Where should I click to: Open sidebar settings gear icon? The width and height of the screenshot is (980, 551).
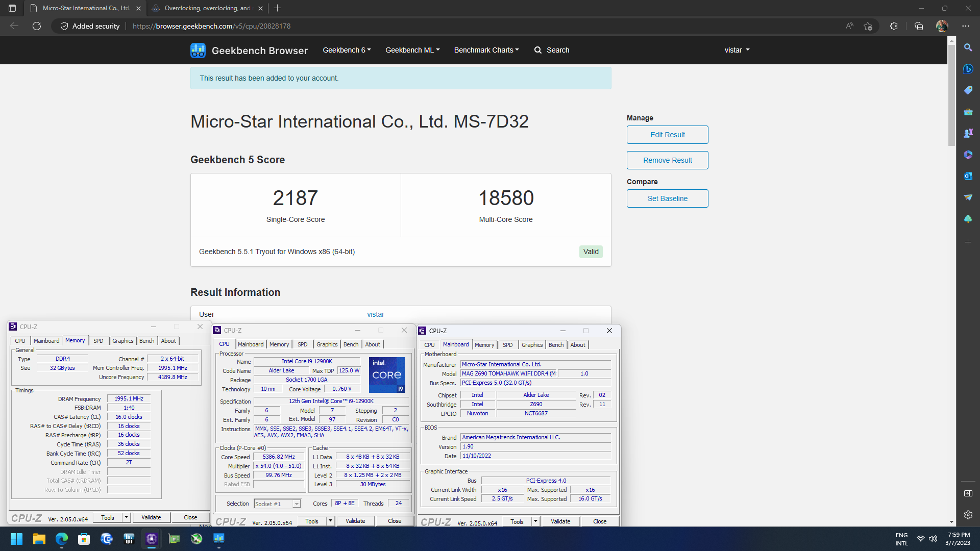click(x=968, y=515)
